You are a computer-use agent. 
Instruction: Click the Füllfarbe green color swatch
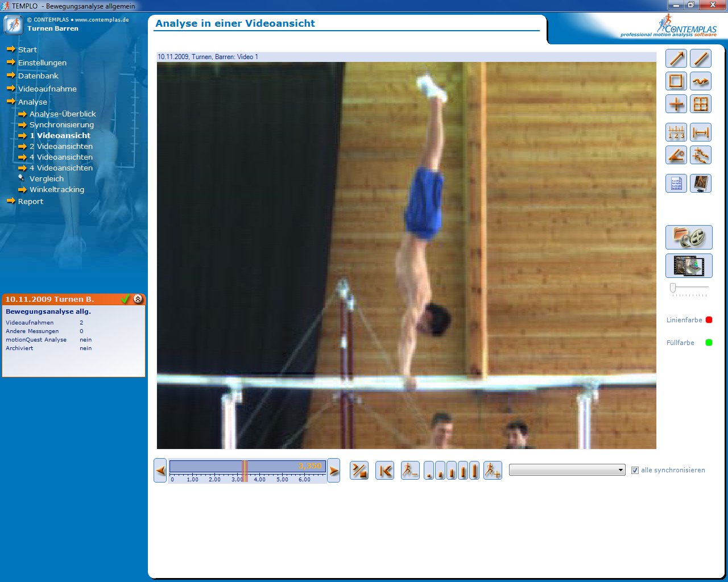709,343
